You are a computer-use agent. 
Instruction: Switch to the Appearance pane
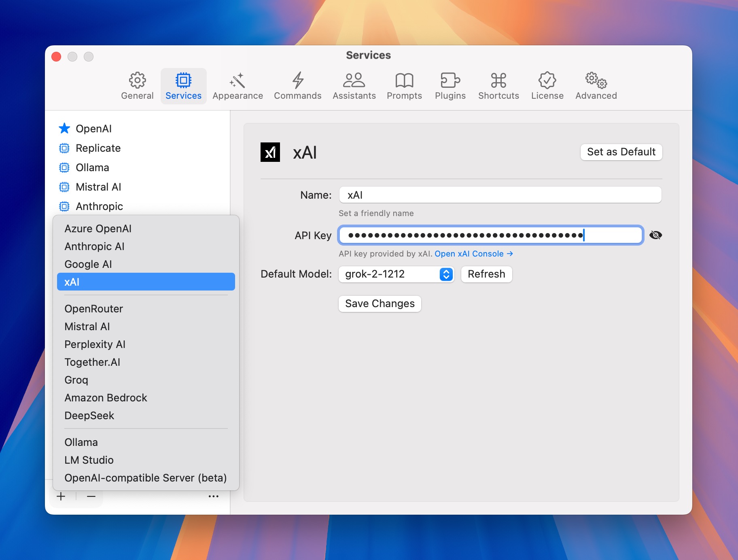click(238, 86)
